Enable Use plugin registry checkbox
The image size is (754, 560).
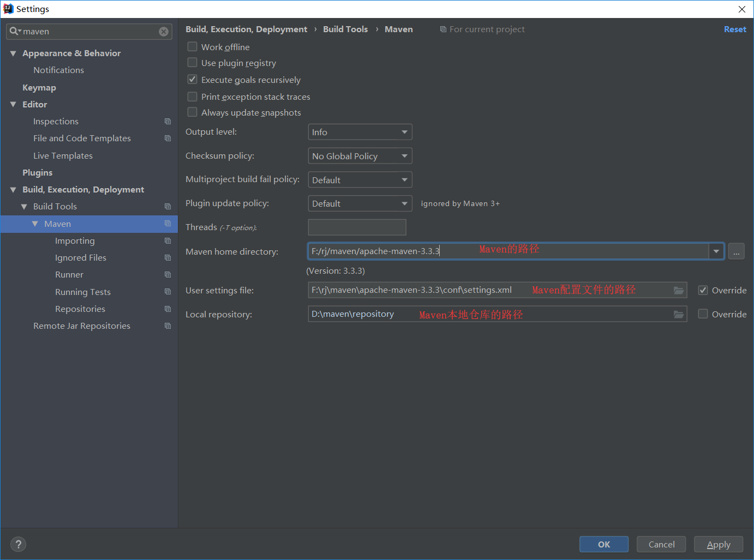tap(192, 63)
